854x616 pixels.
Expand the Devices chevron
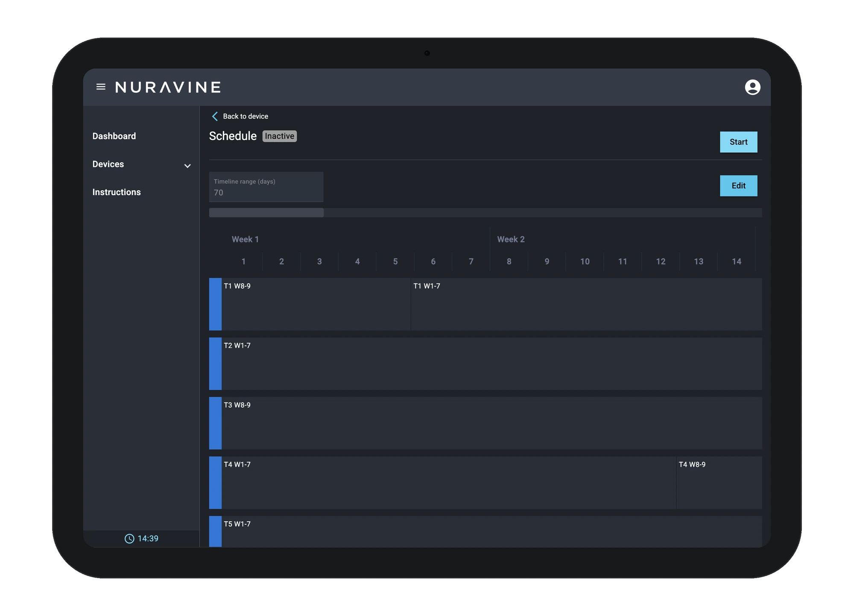click(187, 166)
